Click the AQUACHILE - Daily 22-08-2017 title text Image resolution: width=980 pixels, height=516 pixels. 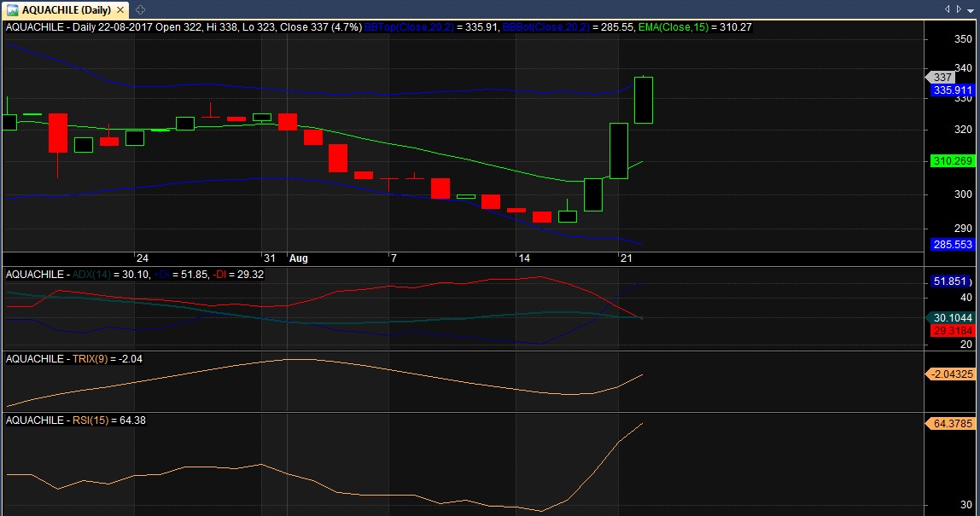tap(79, 27)
